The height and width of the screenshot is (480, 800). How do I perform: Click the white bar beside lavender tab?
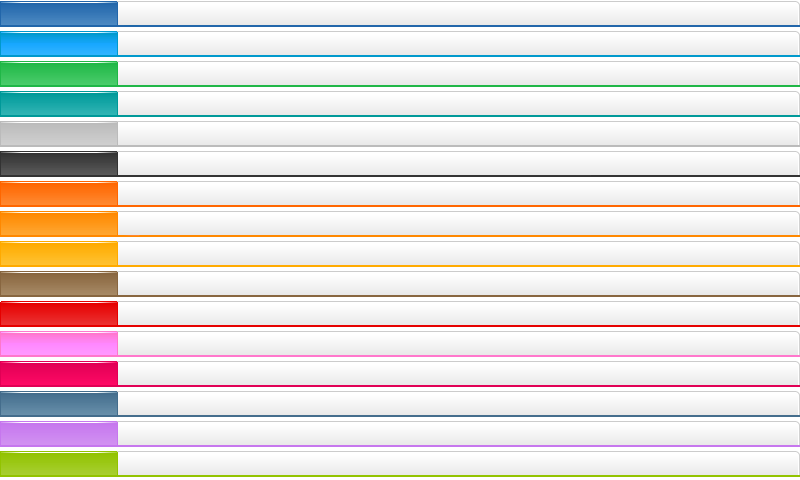[458, 434]
